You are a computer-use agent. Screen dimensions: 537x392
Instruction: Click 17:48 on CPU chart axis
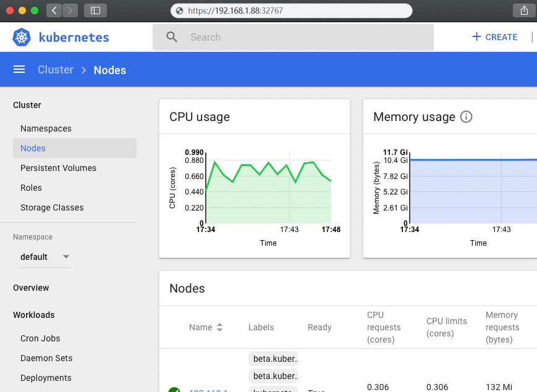[331, 230]
